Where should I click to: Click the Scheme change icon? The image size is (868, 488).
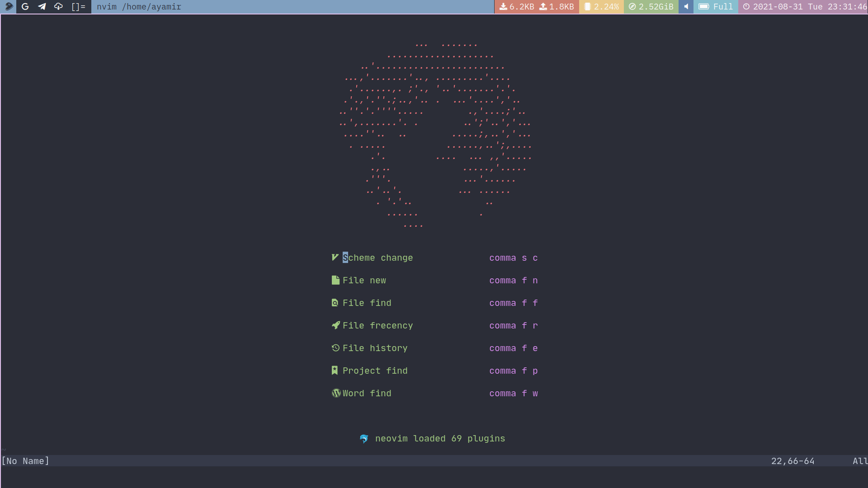pyautogui.click(x=335, y=258)
